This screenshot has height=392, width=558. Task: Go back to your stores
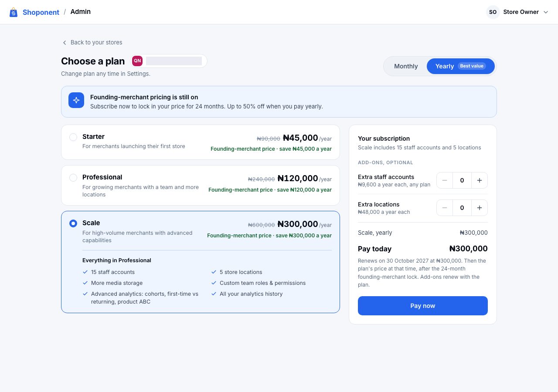click(x=92, y=42)
